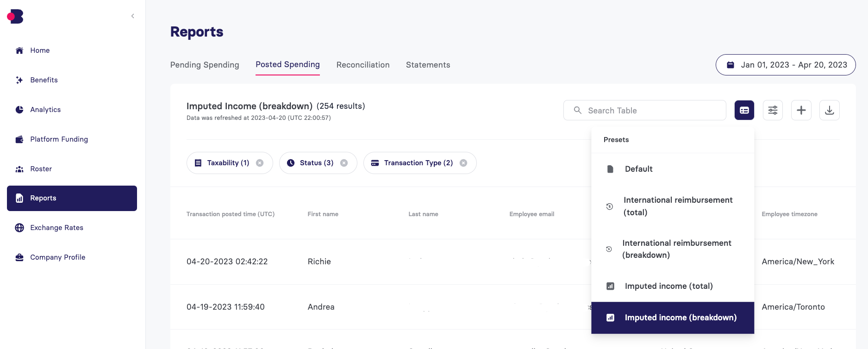Click the data refreshed timestamp text
The image size is (868, 349).
tap(259, 118)
